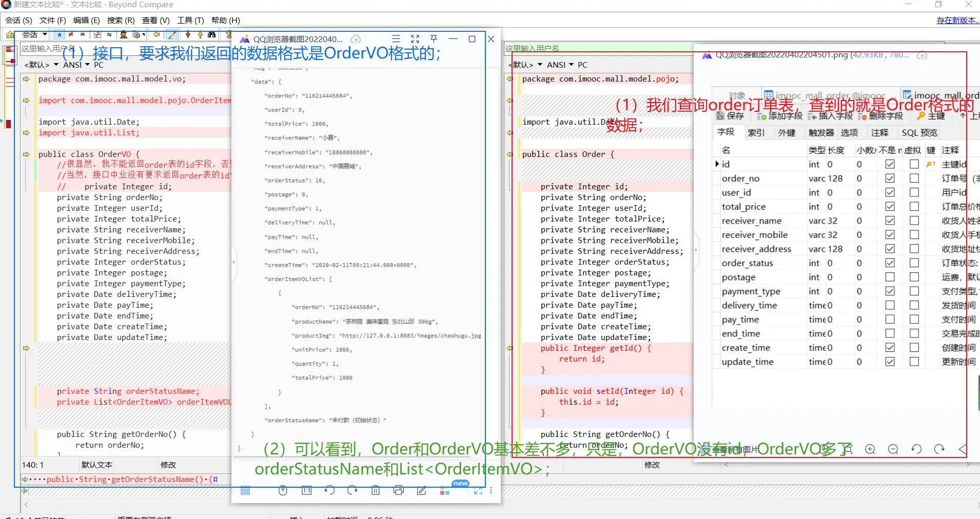Viewport: 980px width, 519px height.
Task: Open the 文件 (F) menu
Action: (x=53, y=21)
